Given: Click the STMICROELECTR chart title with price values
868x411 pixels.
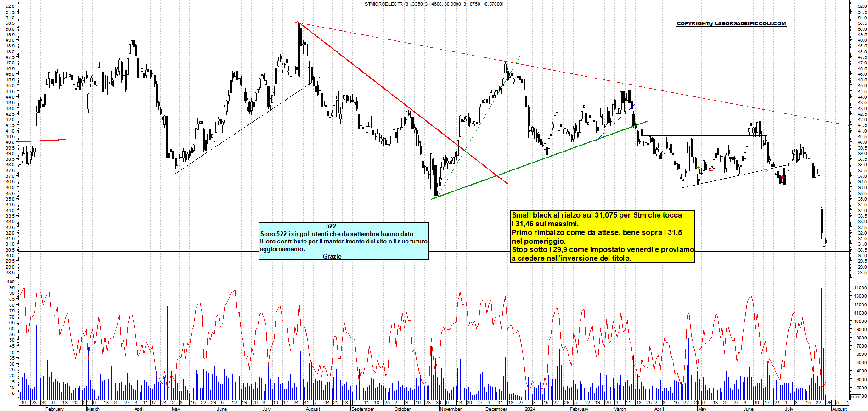Looking at the screenshot, I should [x=434, y=4].
